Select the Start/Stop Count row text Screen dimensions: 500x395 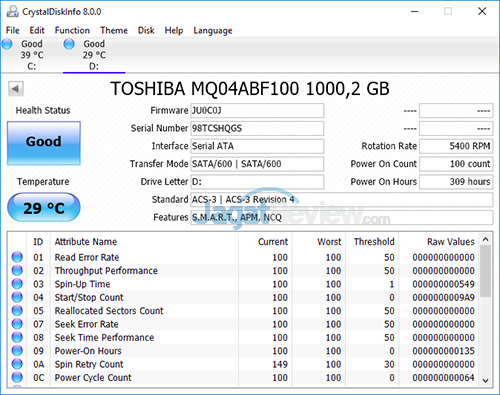pos(89,297)
